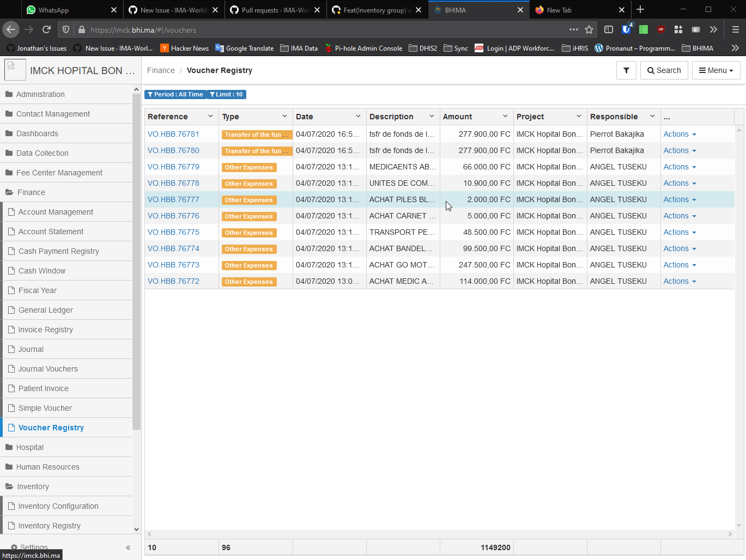Navigate back using the back arrow icon
Screen dimensions: 746x560
(11, 29)
